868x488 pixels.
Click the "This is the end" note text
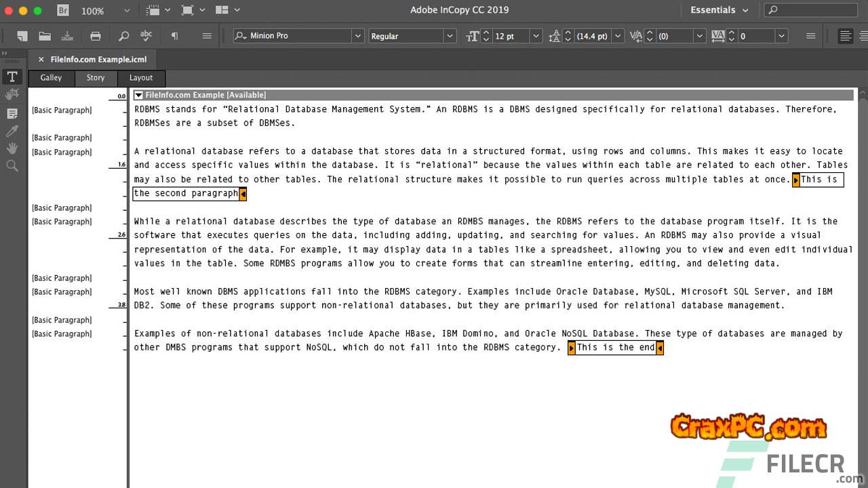[x=616, y=348]
